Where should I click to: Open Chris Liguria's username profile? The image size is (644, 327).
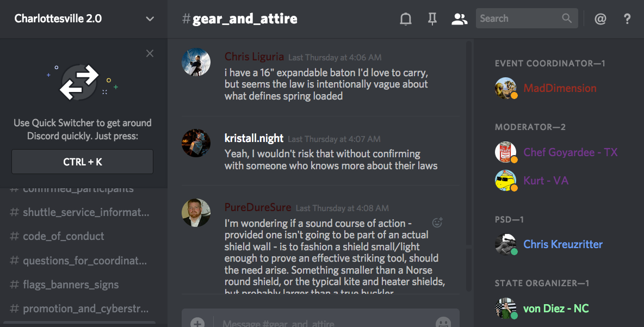coord(254,57)
